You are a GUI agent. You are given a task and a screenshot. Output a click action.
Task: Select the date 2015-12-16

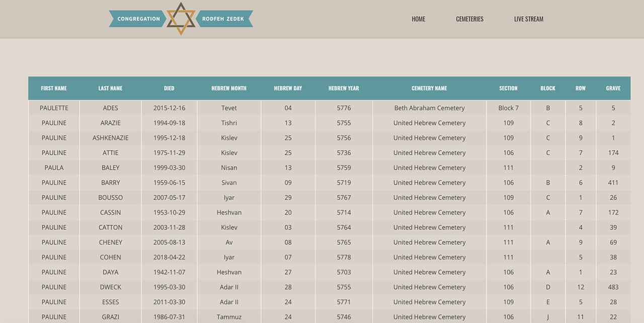(169, 108)
